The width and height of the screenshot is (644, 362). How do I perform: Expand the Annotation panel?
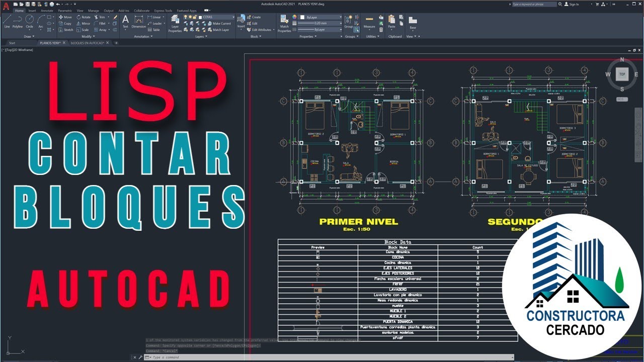(143, 36)
